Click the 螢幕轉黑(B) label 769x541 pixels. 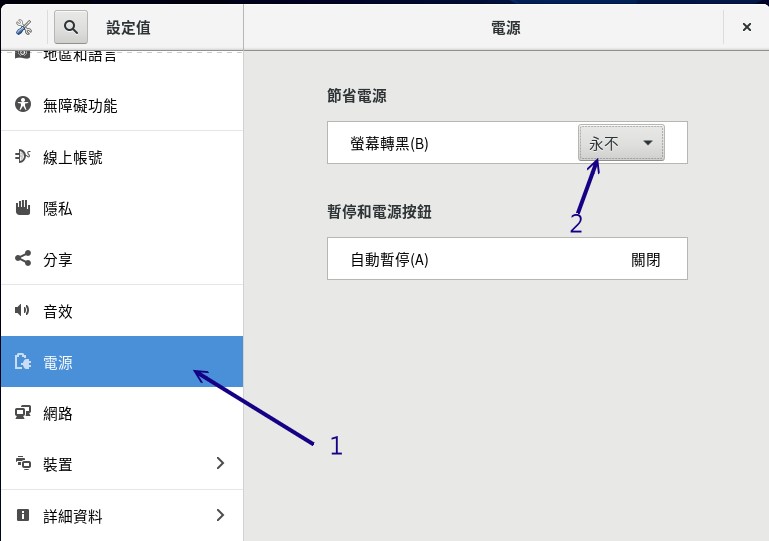coord(389,144)
